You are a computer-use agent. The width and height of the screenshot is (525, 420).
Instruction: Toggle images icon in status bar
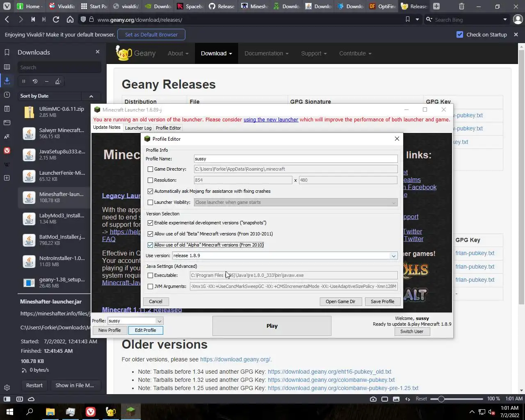pos(396,399)
